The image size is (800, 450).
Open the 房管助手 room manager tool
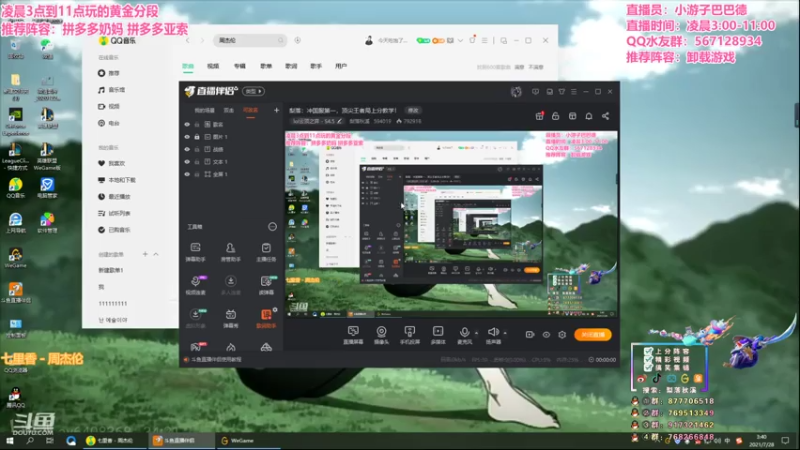pos(231,252)
